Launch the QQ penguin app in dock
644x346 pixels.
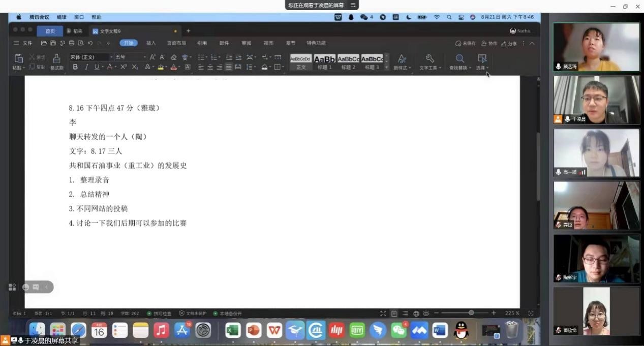461,331
